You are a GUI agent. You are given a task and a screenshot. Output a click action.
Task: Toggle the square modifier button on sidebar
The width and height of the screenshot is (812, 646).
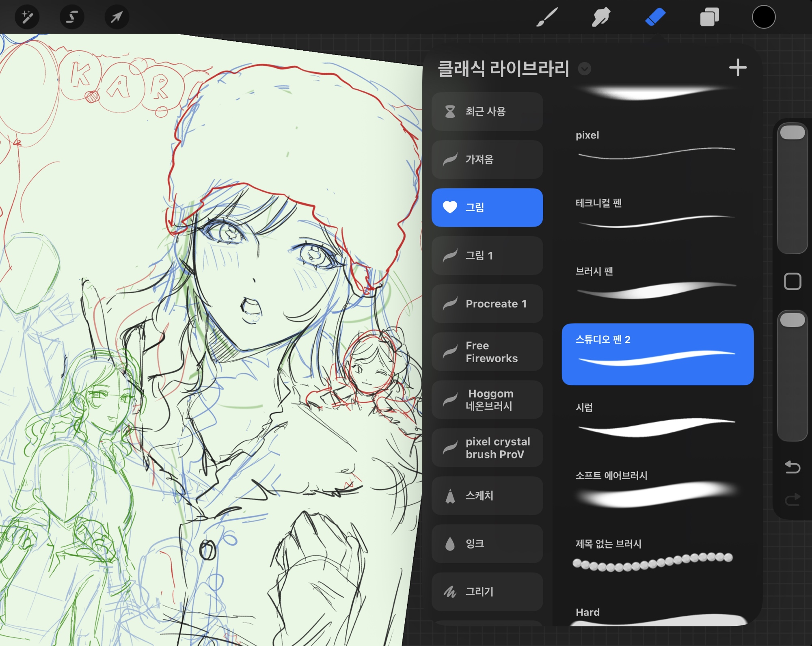(x=792, y=281)
